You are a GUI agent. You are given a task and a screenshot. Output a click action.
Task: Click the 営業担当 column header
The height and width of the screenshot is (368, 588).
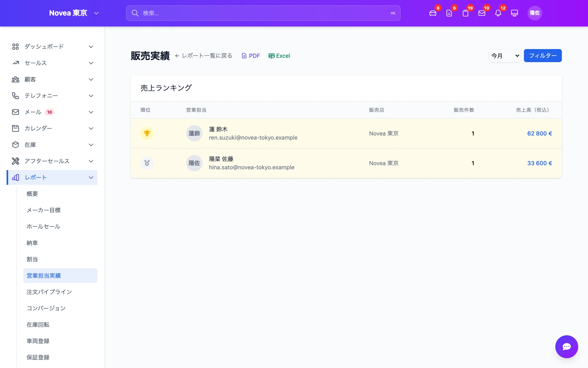(196, 110)
